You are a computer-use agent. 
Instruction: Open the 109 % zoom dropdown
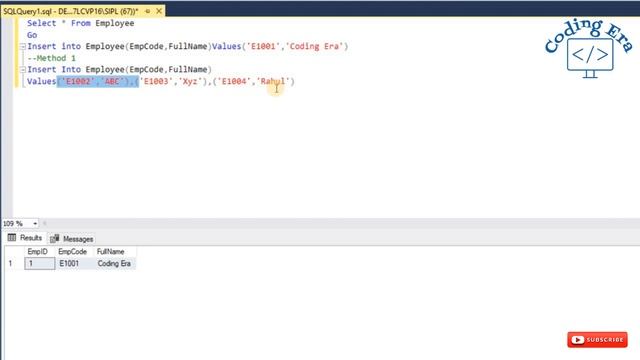click(35, 224)
